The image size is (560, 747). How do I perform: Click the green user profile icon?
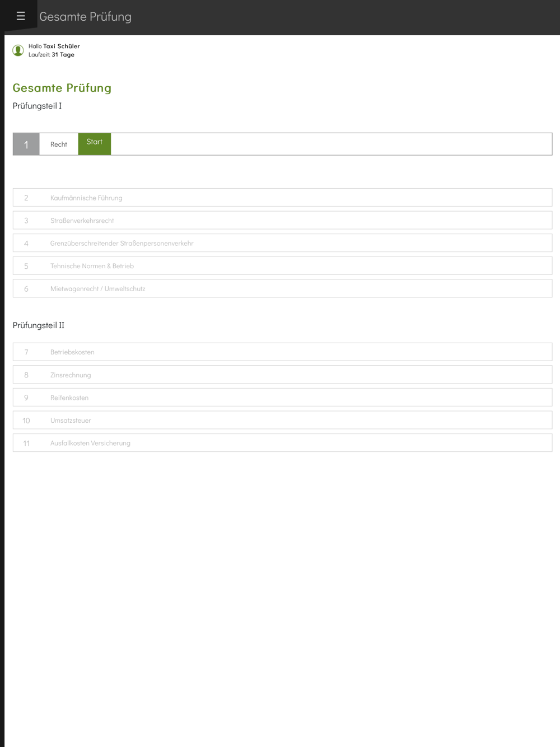18,51
